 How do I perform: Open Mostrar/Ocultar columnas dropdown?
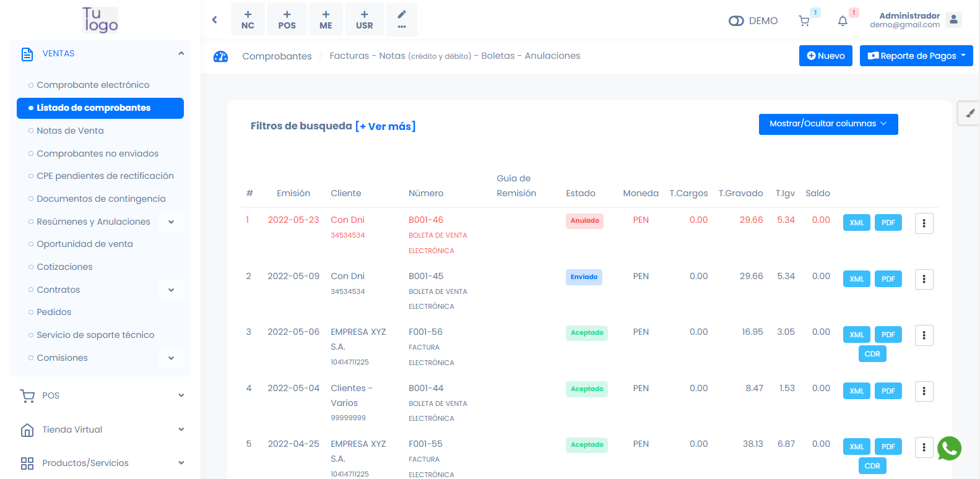click(828, 124)
